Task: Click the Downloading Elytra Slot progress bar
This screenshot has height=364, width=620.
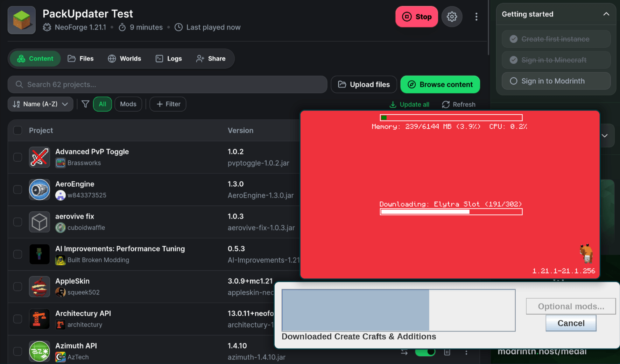Action: tap(451, 212)
